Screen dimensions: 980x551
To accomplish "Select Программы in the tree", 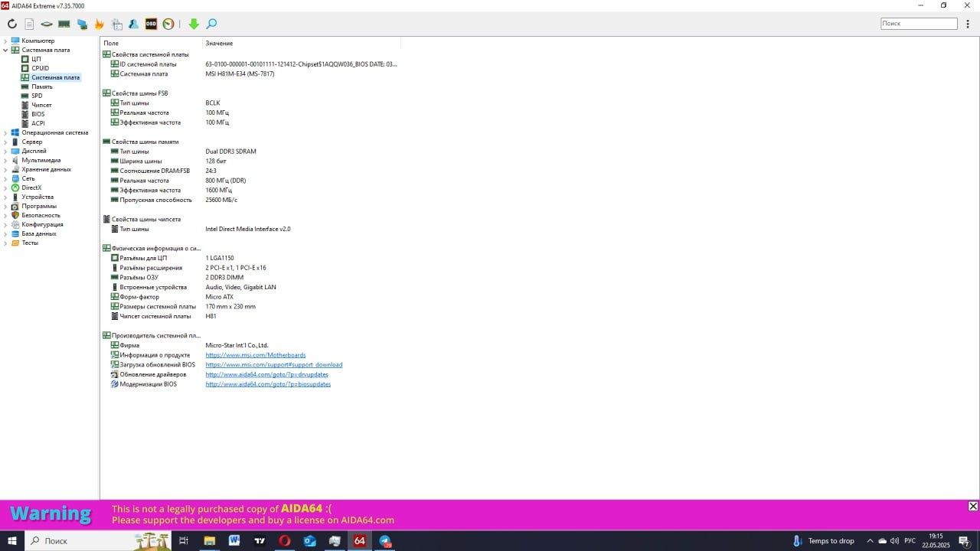I will pos(39,206).
